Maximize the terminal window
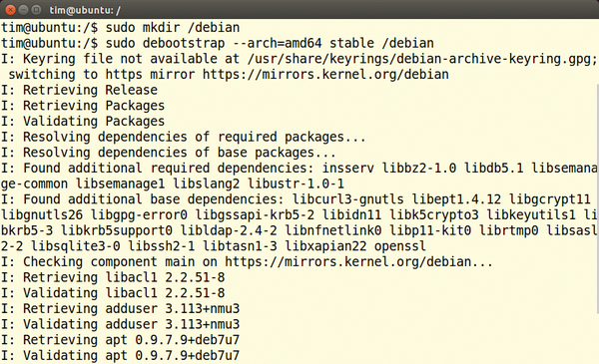 36,10
